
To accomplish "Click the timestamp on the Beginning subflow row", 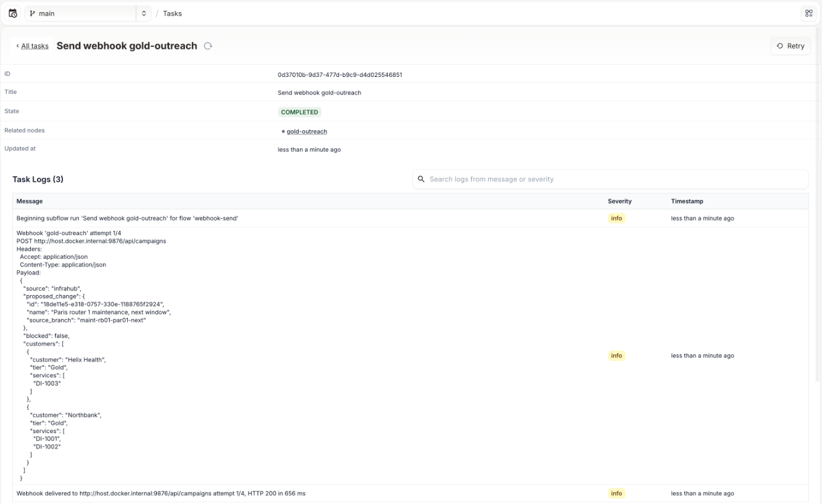I will (703, 218).
